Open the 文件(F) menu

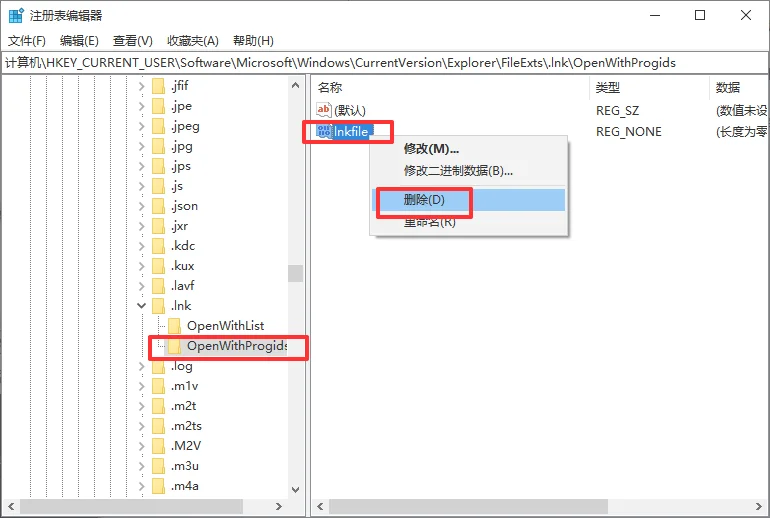tap(27, 41)
